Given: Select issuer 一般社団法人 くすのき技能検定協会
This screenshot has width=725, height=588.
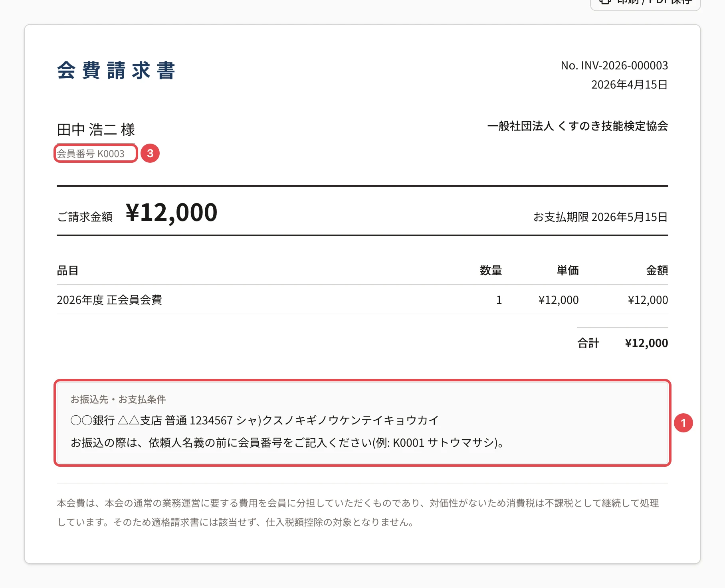Looking at the screenshot, I should coord(577,126).
